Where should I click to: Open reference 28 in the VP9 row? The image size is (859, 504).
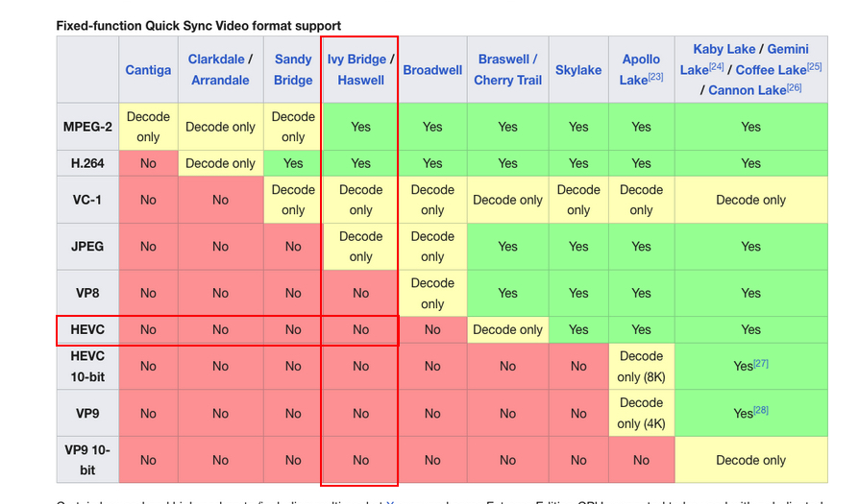coord(761,410)
